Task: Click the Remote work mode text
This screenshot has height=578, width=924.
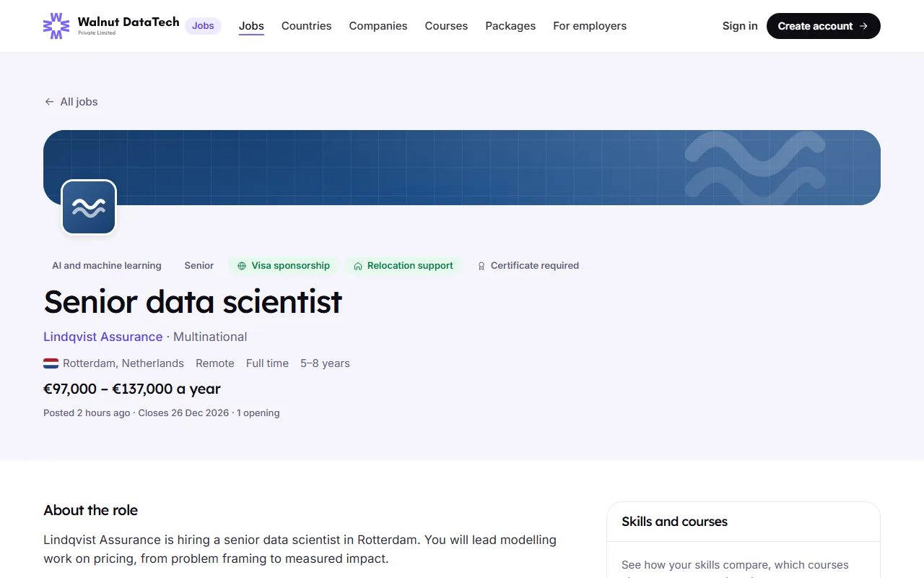Action: (x=215, y=363)
